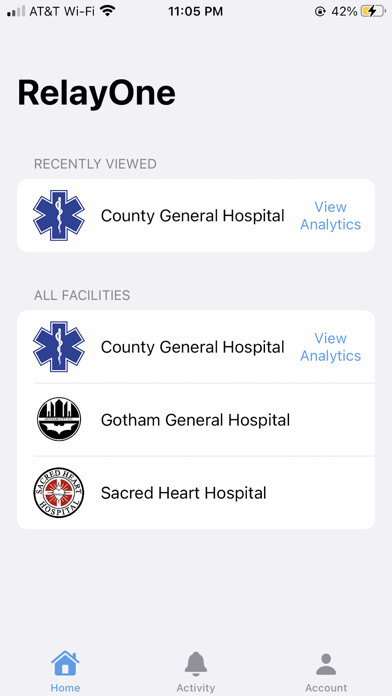Open Sacred Heart Hospital row
This screenshot has width=392, height=696.
click(196, 493)
